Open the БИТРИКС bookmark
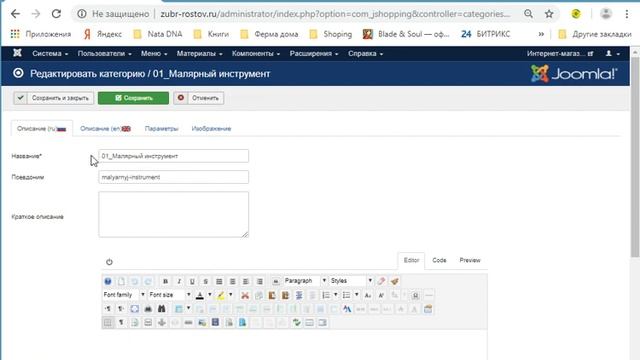Screen dimensions: 640x360 click(486, 34)
